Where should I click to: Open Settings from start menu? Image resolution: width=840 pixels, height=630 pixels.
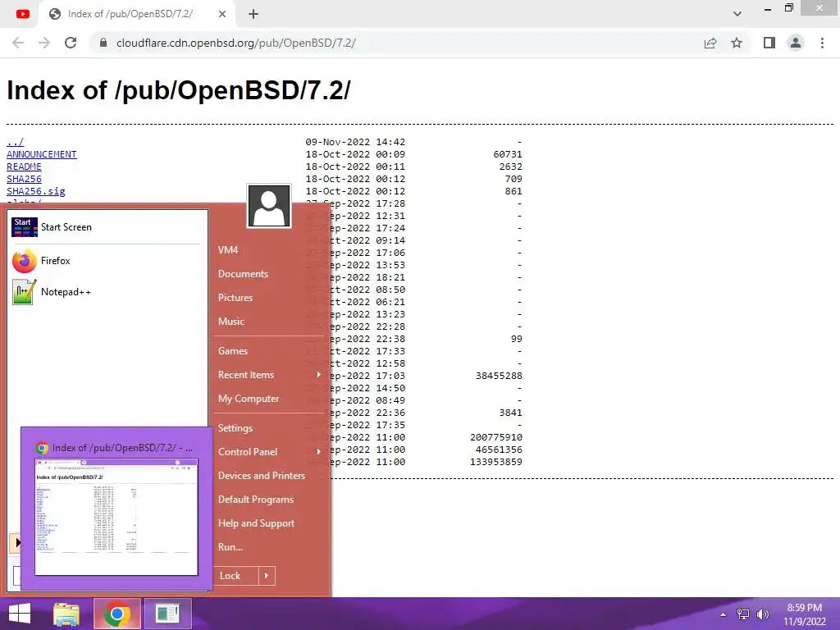point(235,428)
